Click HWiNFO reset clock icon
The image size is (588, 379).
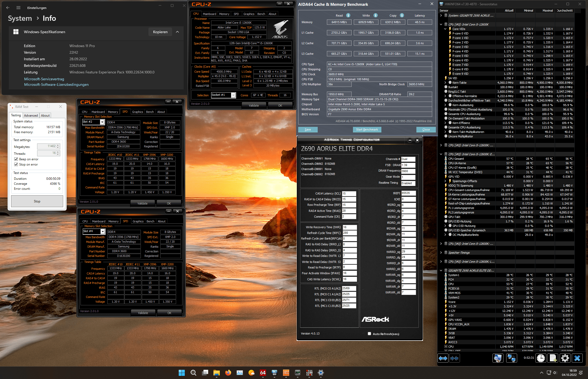tap(541, 358)
